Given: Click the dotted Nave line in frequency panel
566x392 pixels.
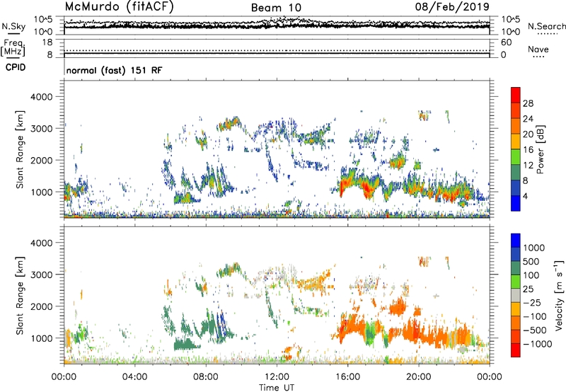Looking at the screenshot, I should coord(277,50).
